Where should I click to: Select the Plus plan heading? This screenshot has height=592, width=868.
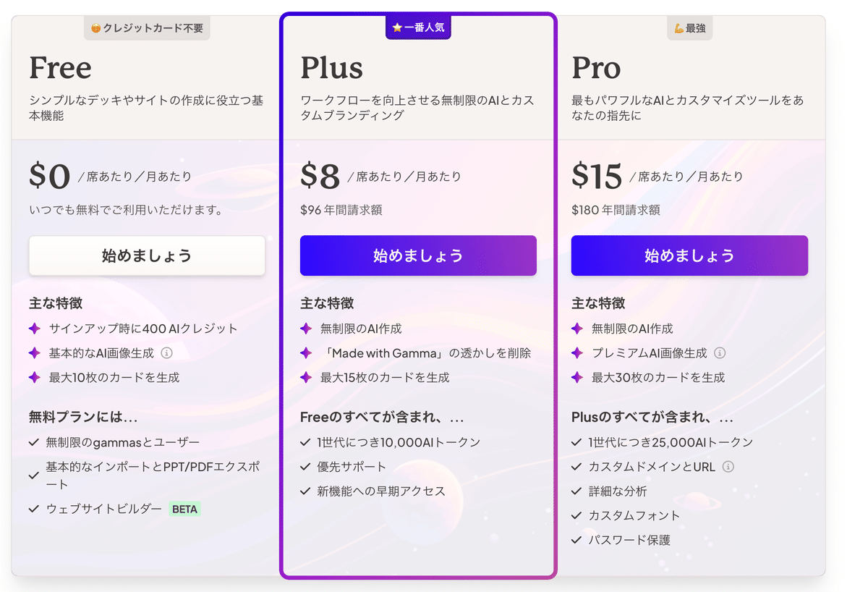(x=332, y=68)
